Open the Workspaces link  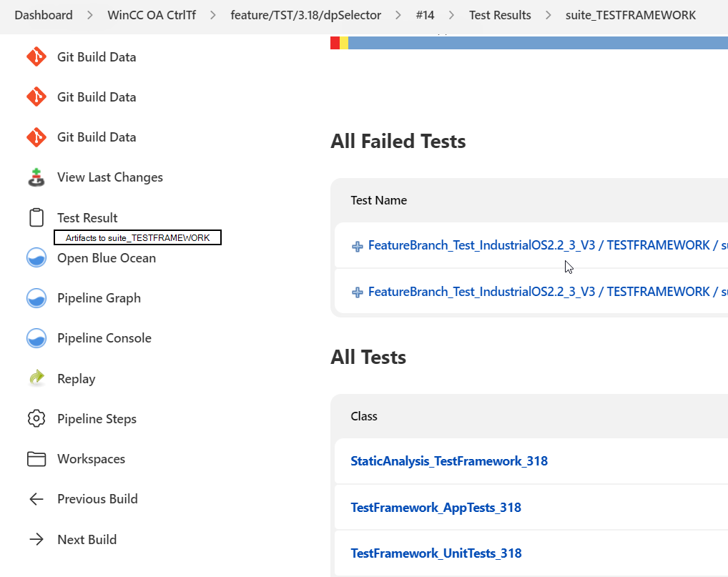click(91, 458)
